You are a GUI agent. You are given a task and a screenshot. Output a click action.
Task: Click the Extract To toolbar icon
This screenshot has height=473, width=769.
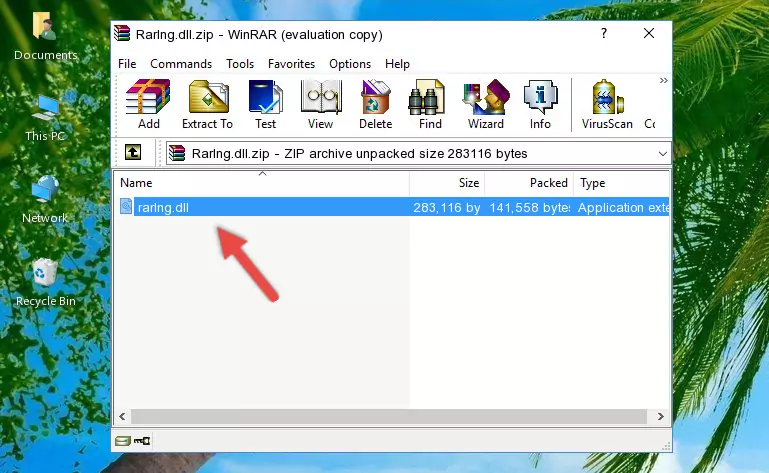click(x=207, y=105)
